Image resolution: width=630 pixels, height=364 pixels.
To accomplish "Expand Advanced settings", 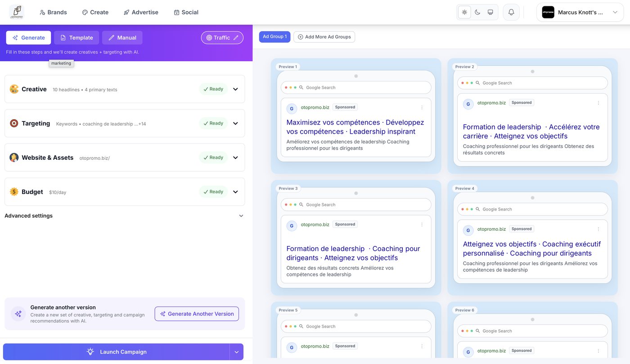I will pos(125,216).
